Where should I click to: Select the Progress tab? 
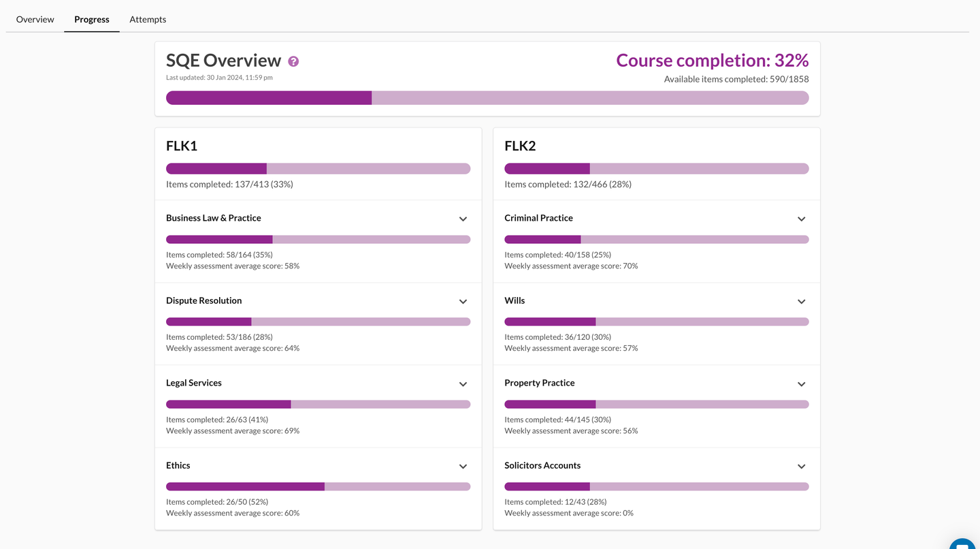click(91, 19)
